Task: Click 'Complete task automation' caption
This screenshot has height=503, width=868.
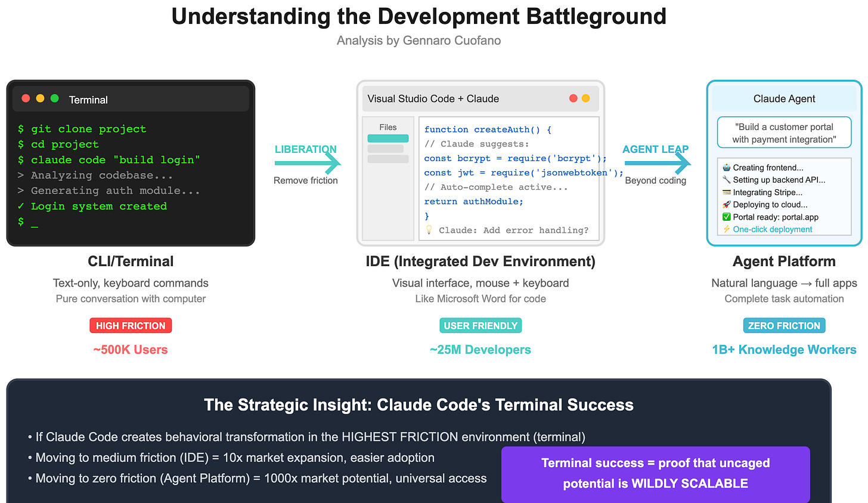Action: click(x=784, y=299)
